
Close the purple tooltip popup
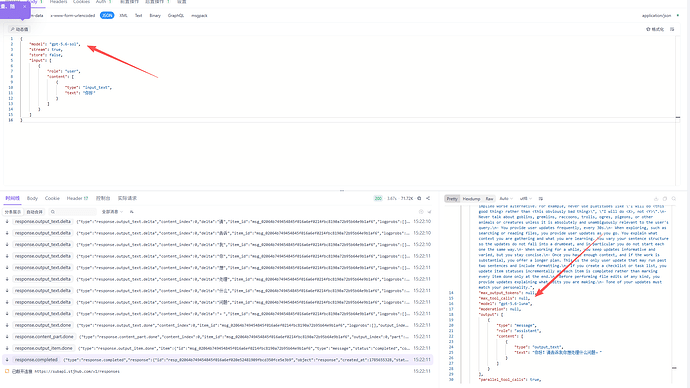coord(25,7)
